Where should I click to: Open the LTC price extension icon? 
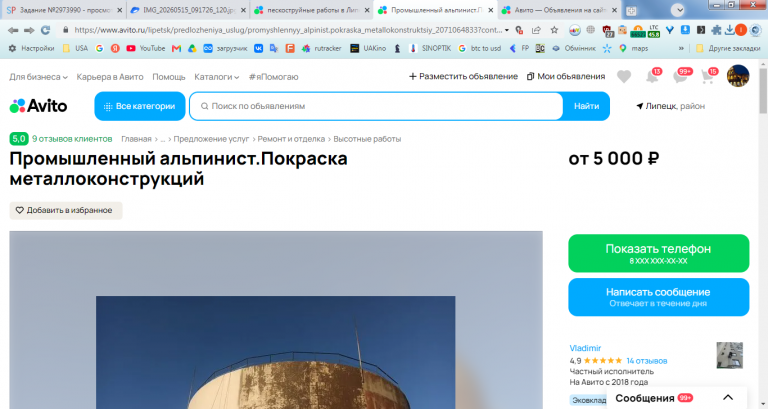pos(654,31)
